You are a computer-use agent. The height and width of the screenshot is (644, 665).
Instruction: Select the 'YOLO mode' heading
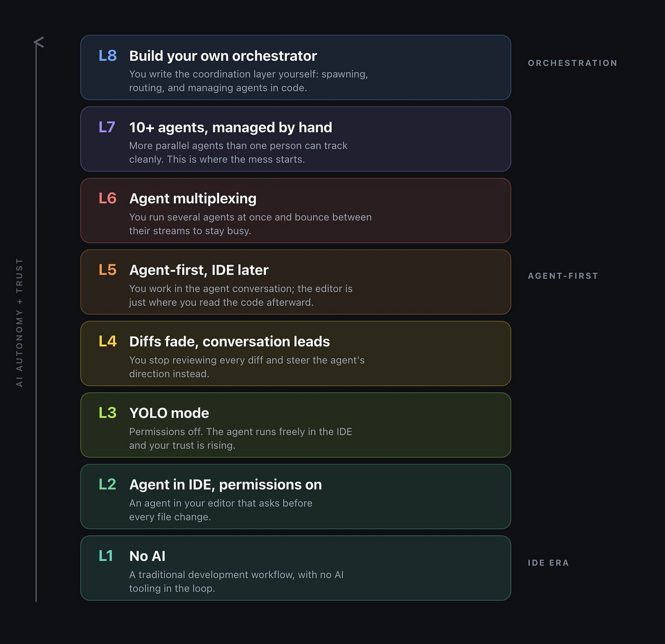tap(169, 413)
